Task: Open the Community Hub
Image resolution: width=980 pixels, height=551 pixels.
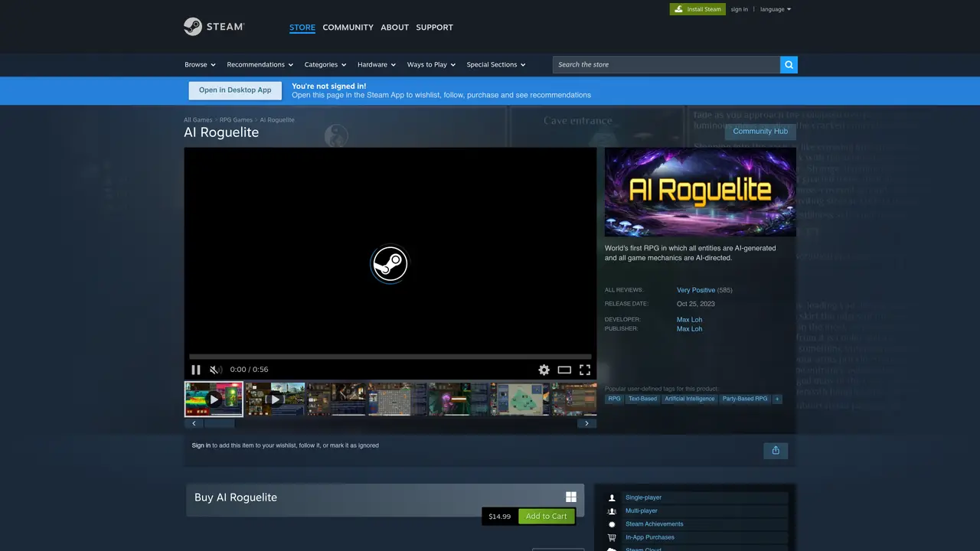Action: (760, 132)
